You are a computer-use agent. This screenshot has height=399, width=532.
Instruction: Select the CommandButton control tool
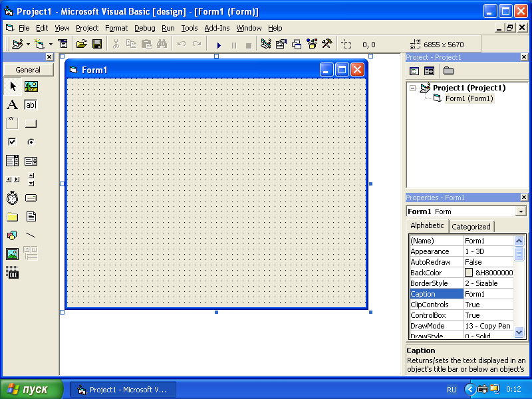pyautogui.click(x=31, y=124)
